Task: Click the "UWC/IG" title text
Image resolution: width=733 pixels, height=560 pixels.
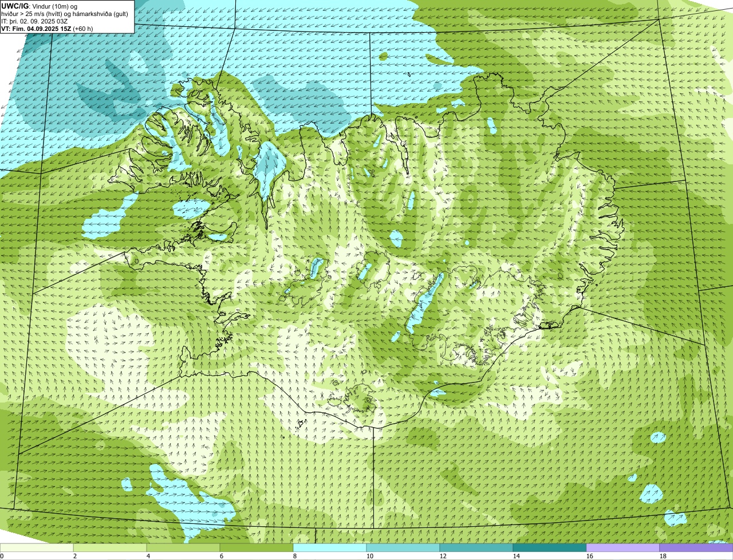Action: coord(15,6)
